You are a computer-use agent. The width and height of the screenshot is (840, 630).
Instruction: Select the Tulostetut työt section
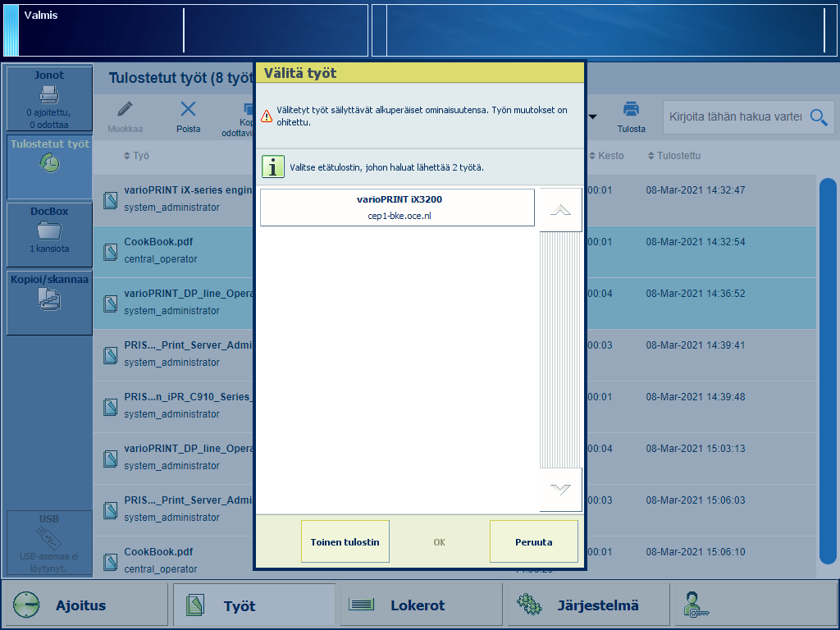[49, 164]
